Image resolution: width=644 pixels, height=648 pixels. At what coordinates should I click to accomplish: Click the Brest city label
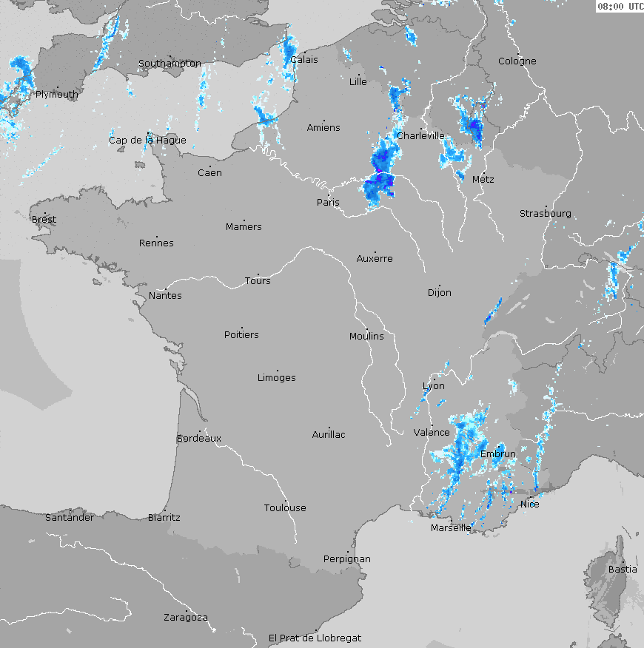44,220
